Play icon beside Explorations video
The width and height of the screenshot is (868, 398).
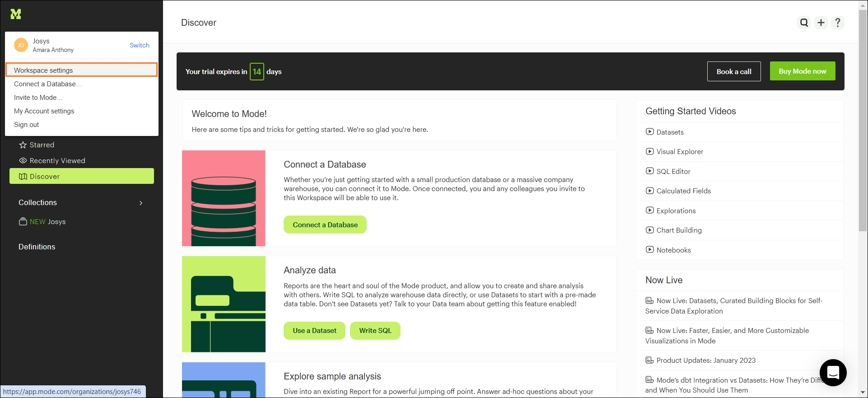pos(650,211)
